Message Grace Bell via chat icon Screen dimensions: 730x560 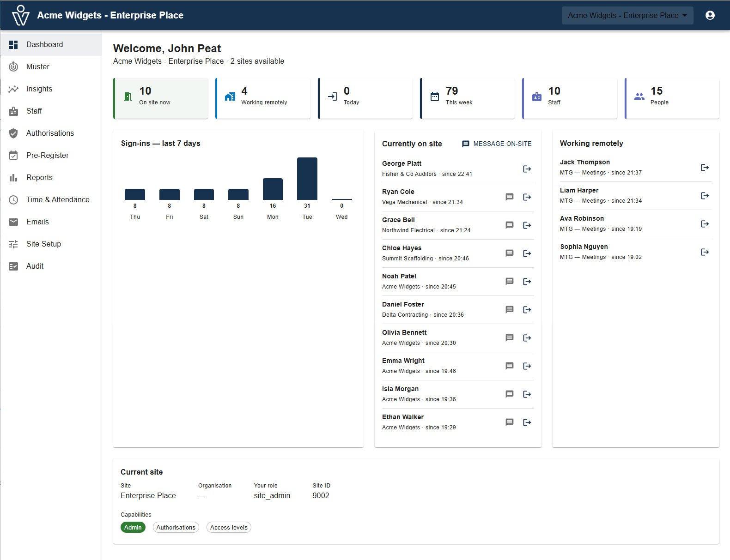click(x=510, y=225)
